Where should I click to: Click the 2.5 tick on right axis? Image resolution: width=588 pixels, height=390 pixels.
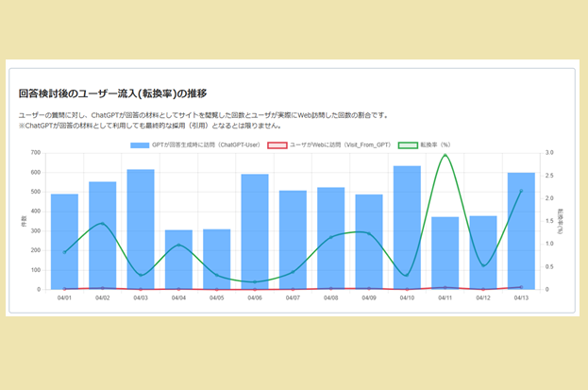click(549, 176)
